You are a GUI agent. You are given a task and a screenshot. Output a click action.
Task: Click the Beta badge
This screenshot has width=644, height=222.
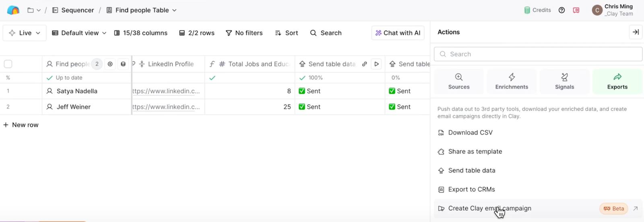point(614,208)
